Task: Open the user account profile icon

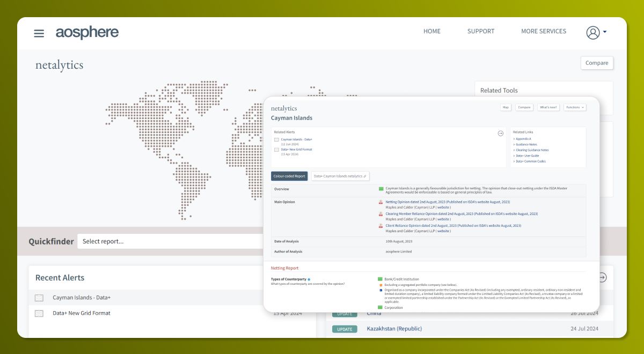Action: coord(592,32)
